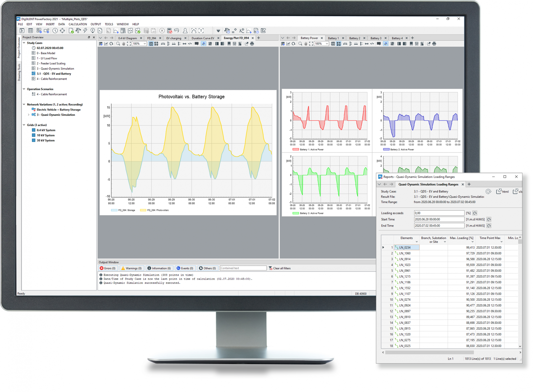Export the loading report to html
The image size is (533, 392).
point(502,192)
